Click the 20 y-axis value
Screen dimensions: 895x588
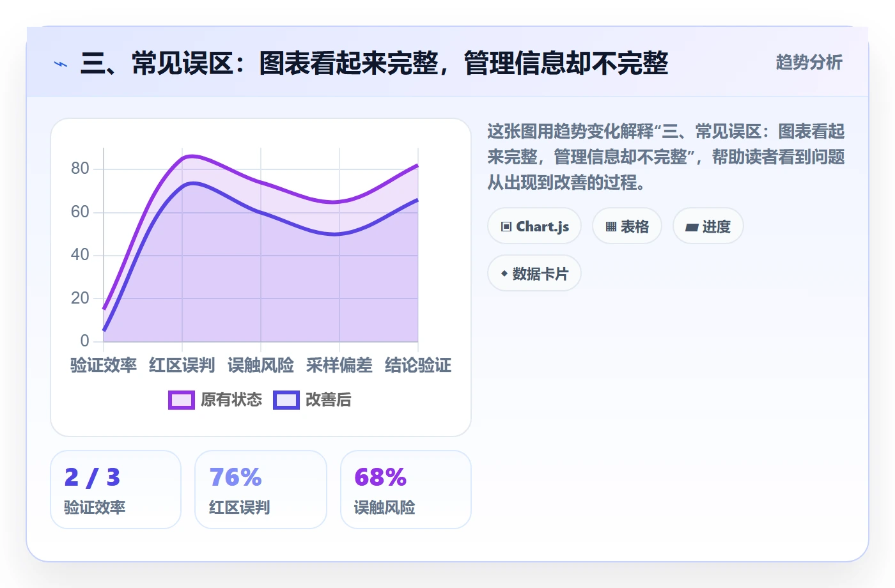[x=80, y=298]
